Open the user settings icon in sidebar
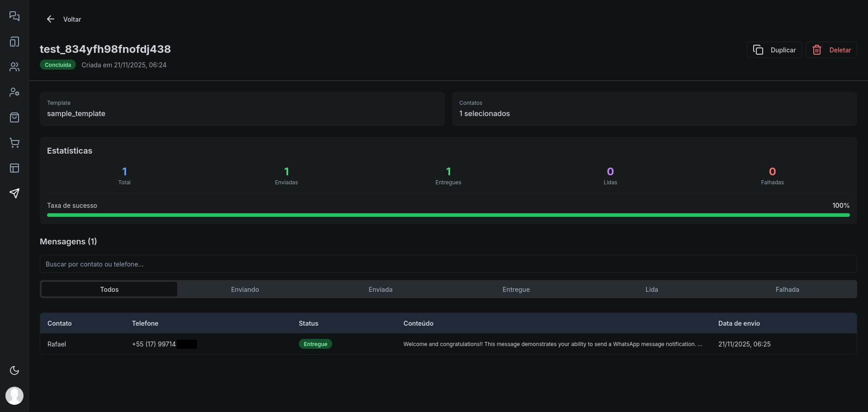 [14, 92]
